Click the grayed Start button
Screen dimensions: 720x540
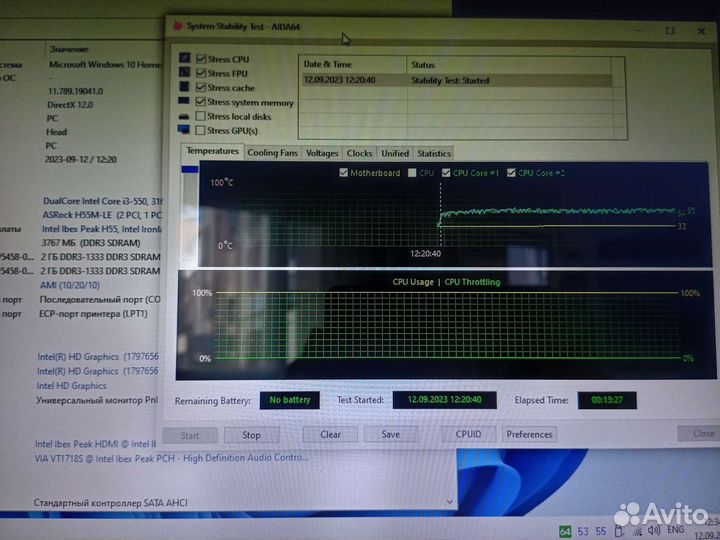(x=190, y=435)
